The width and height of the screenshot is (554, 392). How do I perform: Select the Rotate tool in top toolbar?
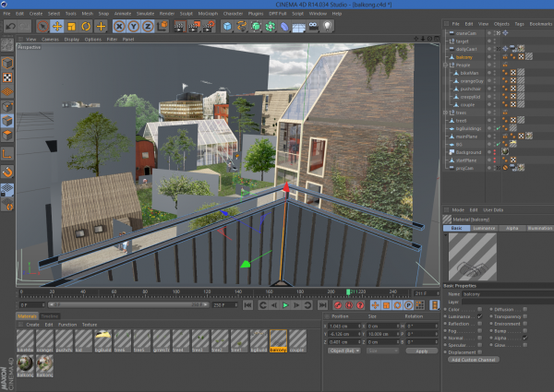85,27
